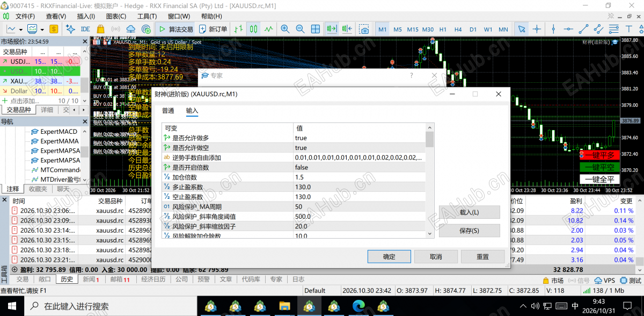Screen dimensions: 644x316
Task: Switch chart timeframe to H1
Action: (443, 29)
